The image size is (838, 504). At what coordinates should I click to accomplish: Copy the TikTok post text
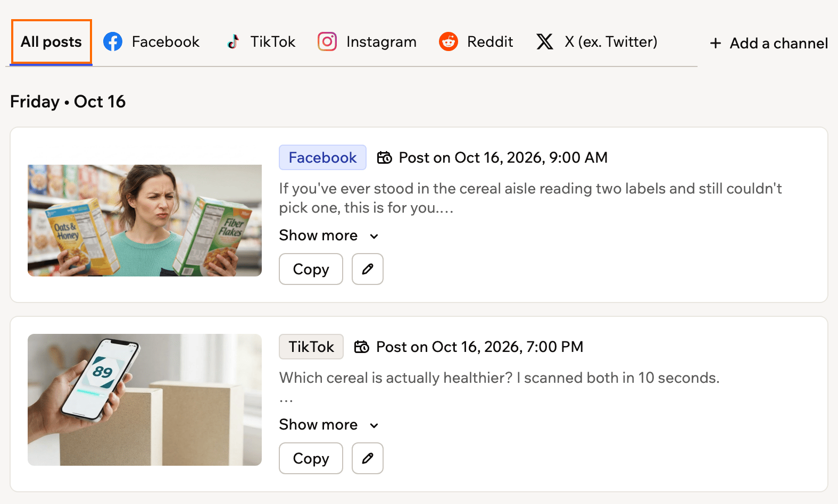311,458
